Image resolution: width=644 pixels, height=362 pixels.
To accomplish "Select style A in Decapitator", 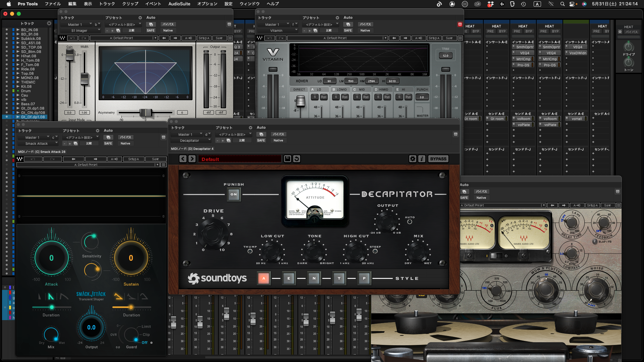I will pos(264,278).
